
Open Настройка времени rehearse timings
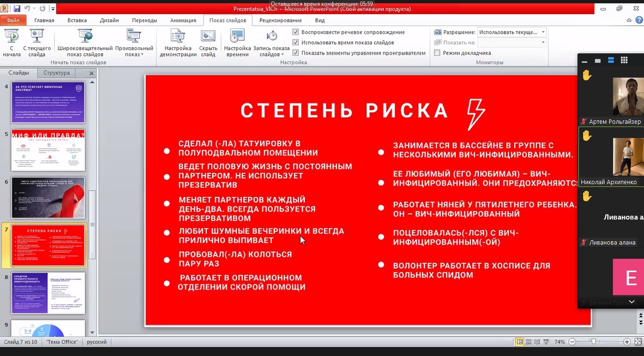coord(237,43)
